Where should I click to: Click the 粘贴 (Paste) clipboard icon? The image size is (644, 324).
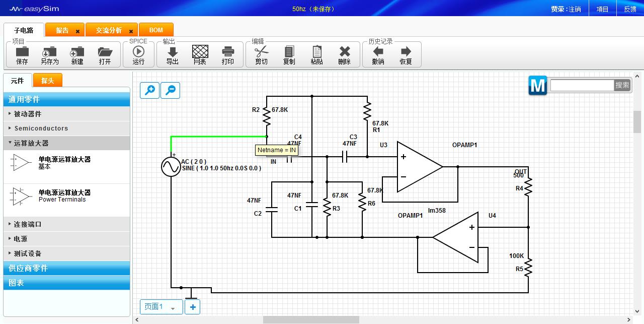pyautogui.click(x=317, y=51)
